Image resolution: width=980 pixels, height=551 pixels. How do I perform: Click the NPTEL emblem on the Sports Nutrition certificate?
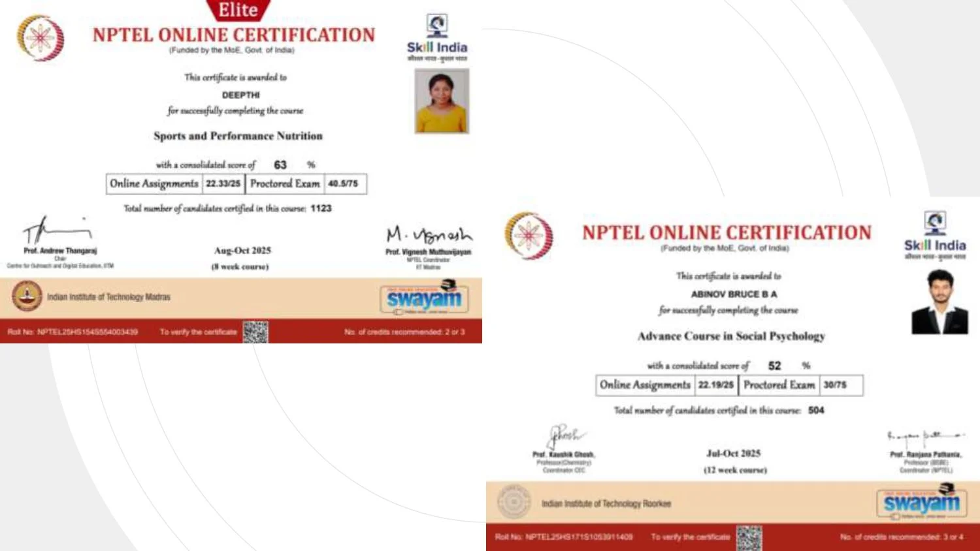[41, 38]
